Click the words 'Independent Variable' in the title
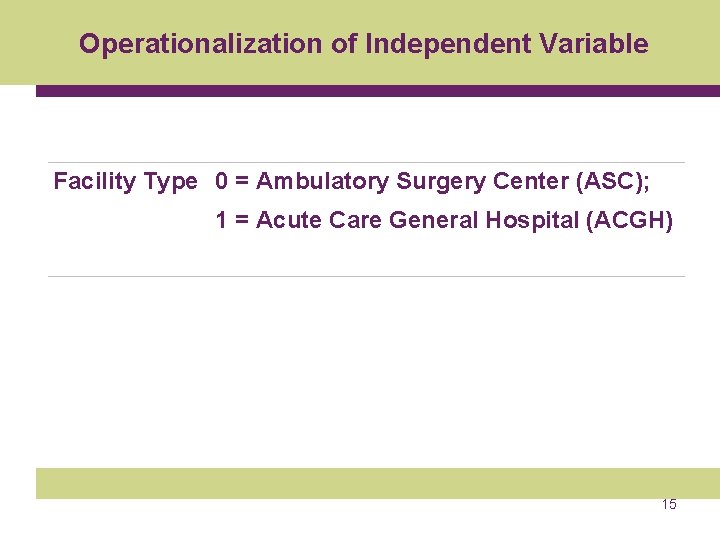Viewport: 720px width, 540px height. click(x=506, y=44)
